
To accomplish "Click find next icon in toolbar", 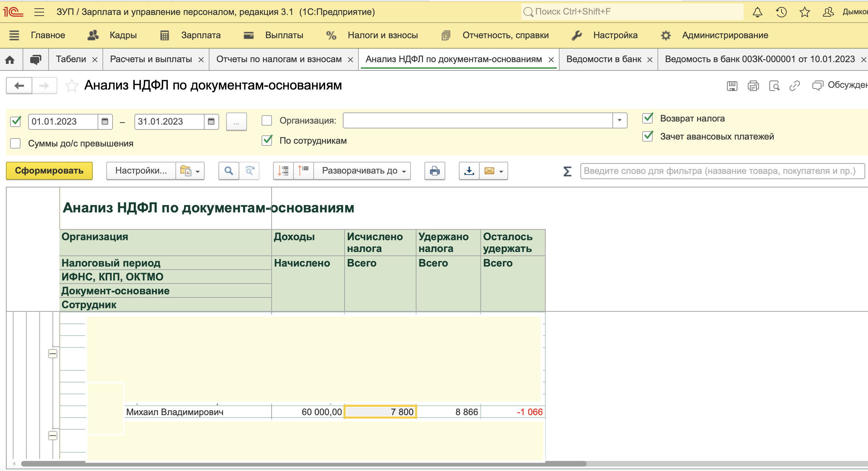I will click(249, 171).
